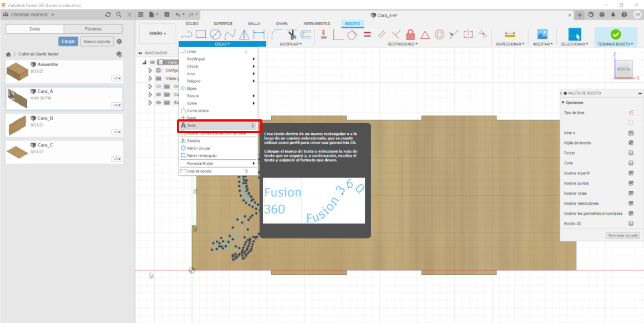Open the RESTRICCIONES dropdown menu
The height and width of the screenshot is (323, 644).
pyautogui.click(x=403, y=44)
